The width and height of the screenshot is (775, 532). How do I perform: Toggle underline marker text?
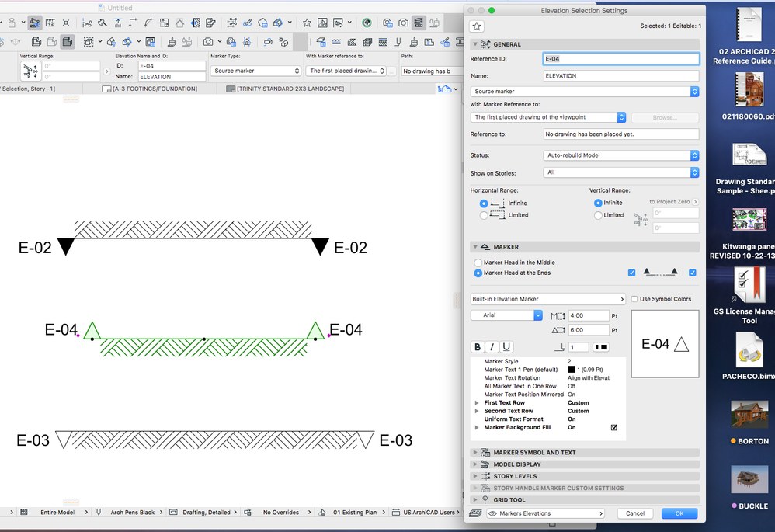pyautogui.click(x=506, y=347)
